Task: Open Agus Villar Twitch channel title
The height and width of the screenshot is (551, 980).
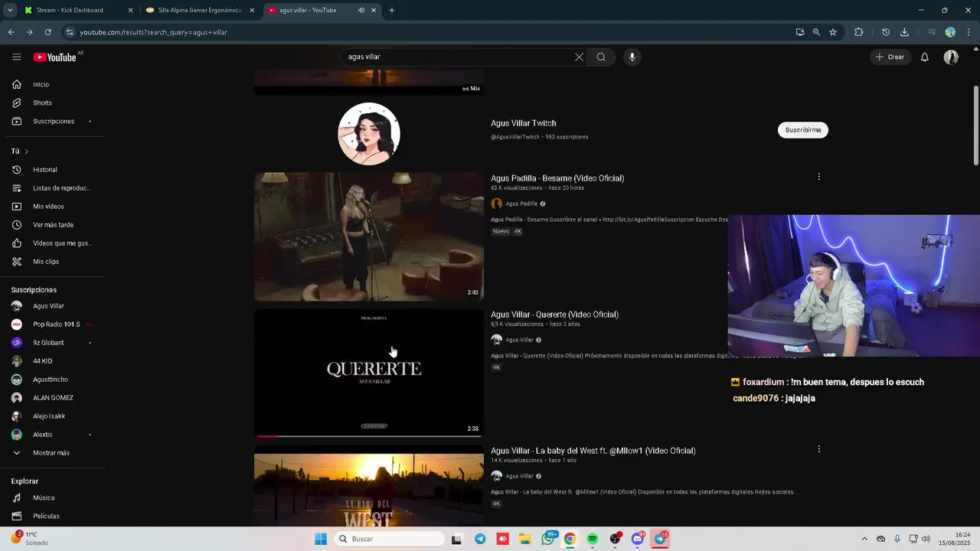Action: coord(524,123)
